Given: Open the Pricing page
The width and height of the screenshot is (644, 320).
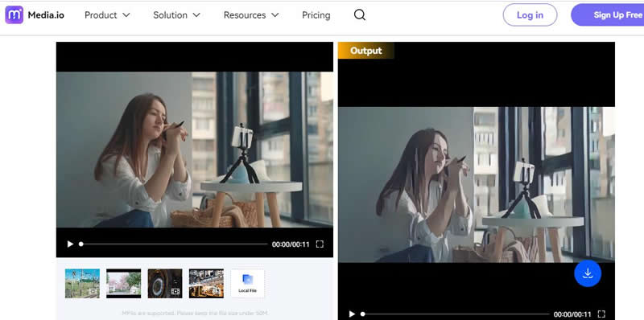Looking at the screenshot, I should 316,15.
